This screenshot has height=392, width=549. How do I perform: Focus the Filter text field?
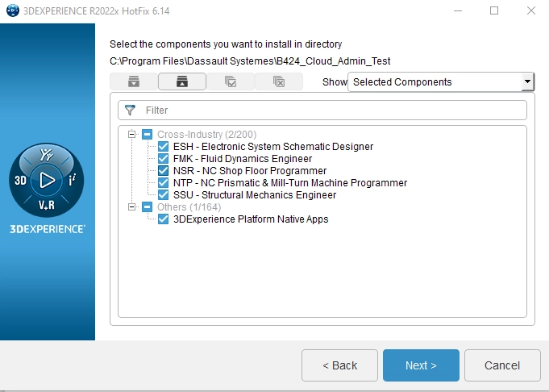coord(322,110)
